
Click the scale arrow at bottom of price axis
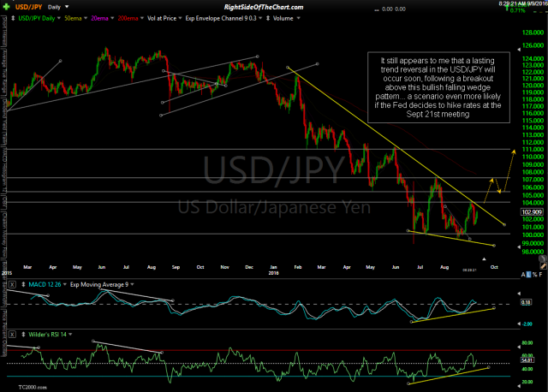(519, 247)
